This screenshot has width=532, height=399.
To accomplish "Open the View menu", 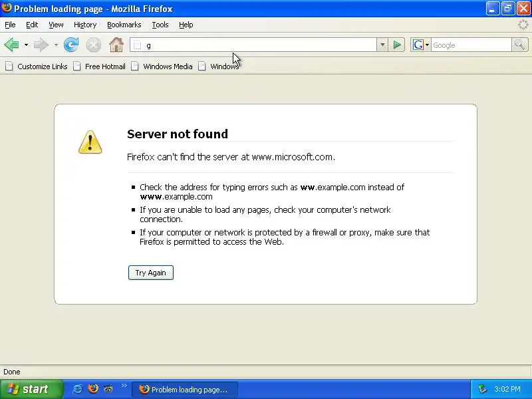I will [56, 25].
